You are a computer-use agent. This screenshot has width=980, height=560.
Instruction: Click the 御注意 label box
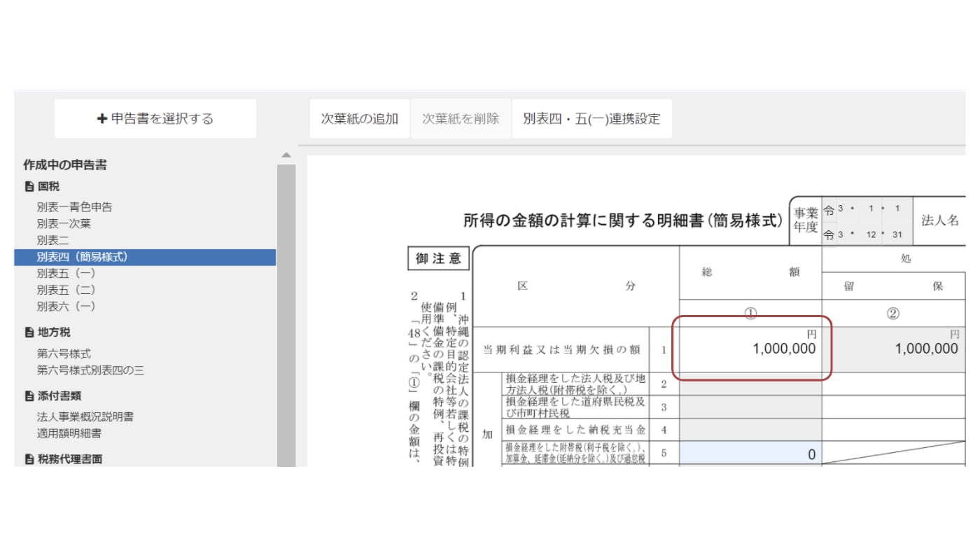(438, 259)
